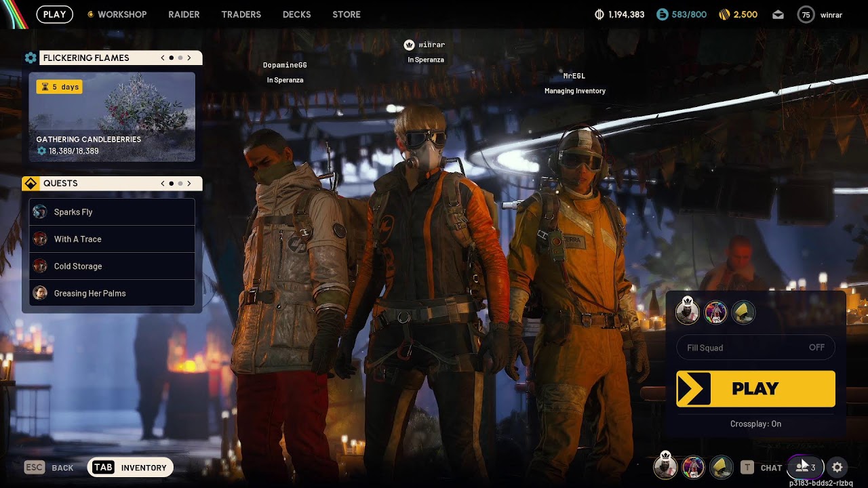Viewport: 868px width, 488px height.
Task: Click the Quests header diamond icon
Action: [31, 184]
